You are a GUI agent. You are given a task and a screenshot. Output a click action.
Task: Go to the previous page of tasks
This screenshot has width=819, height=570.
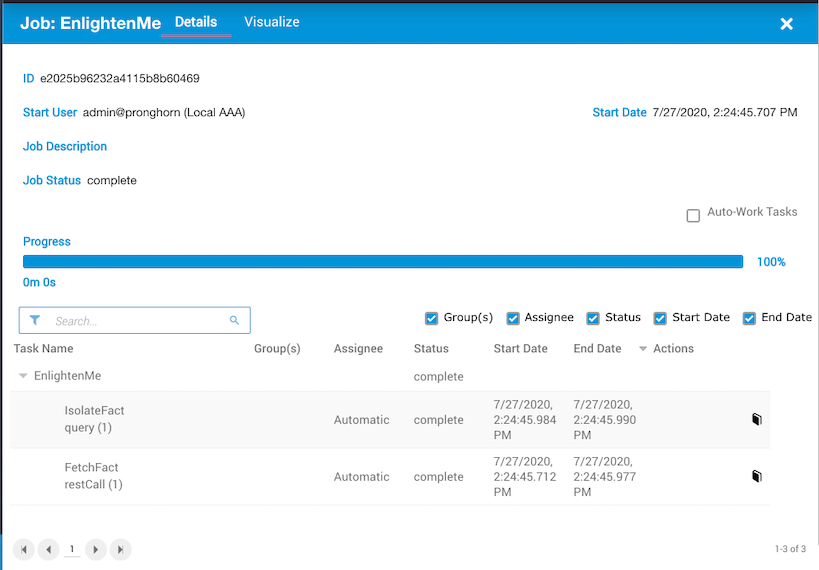pyautogui.click(x=49, y=549)
